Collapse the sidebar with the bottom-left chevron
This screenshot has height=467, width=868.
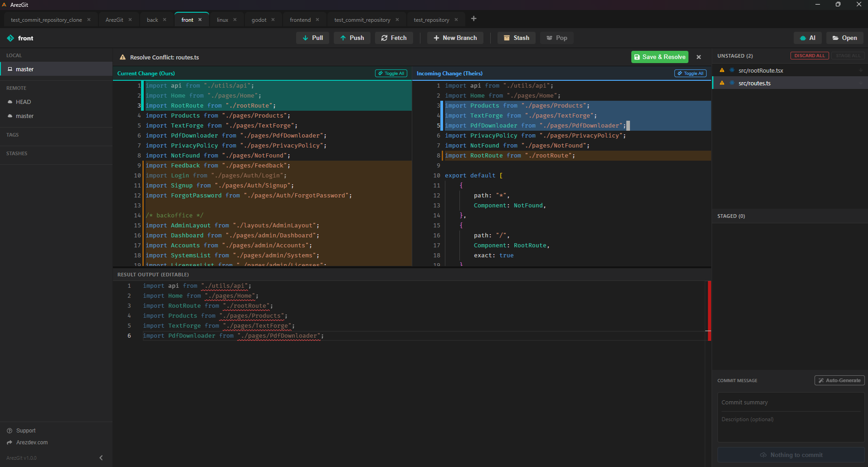101,457
